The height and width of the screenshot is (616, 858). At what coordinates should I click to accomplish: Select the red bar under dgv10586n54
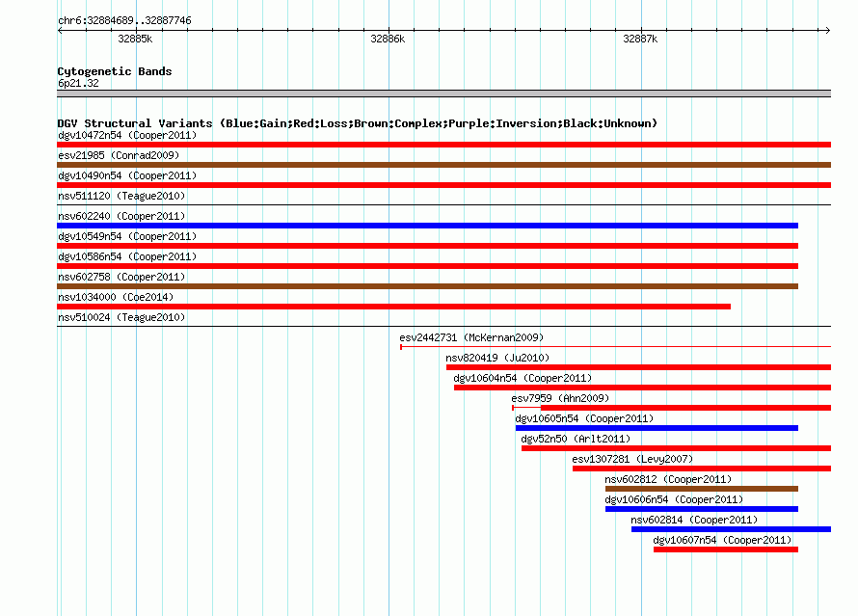pos(427,266)
